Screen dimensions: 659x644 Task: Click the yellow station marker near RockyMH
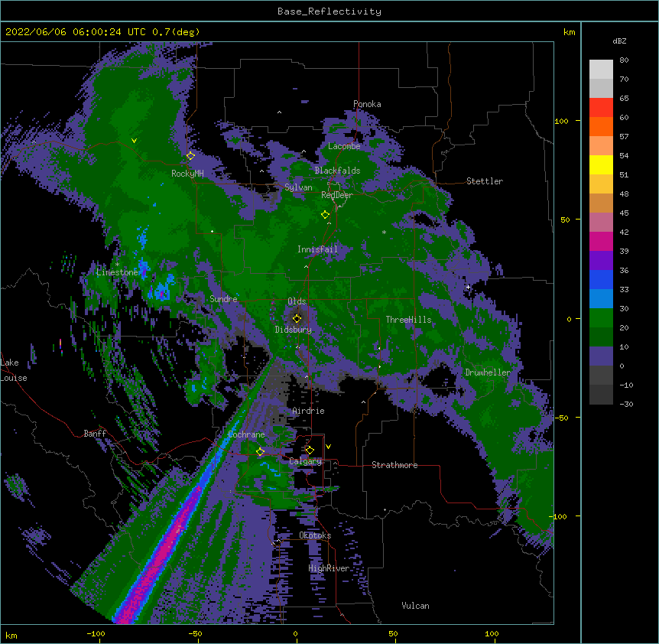[190, 156]
